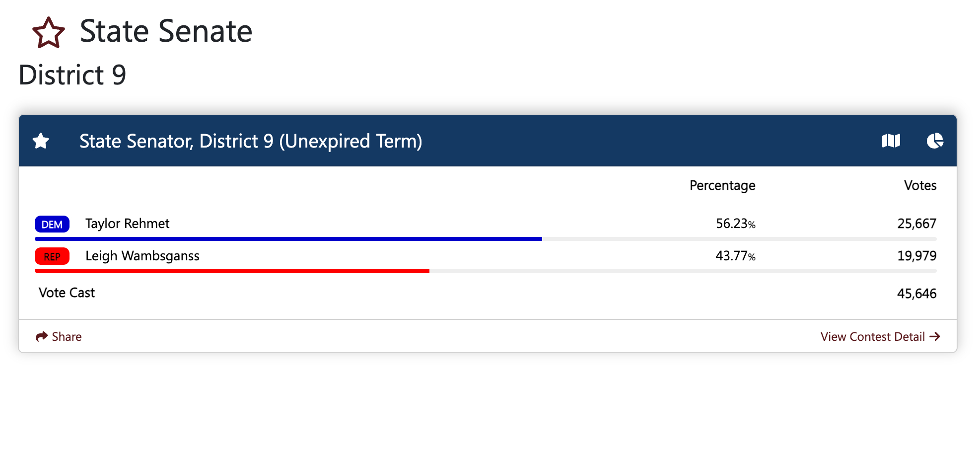Click the blue DEM party badge

click(x=52, y=224)
